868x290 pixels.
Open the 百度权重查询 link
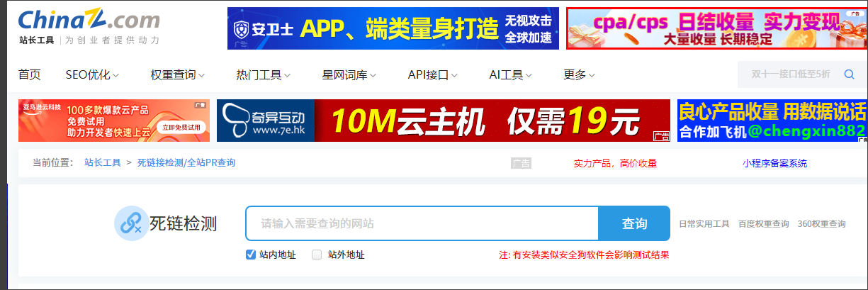(763, 224)
